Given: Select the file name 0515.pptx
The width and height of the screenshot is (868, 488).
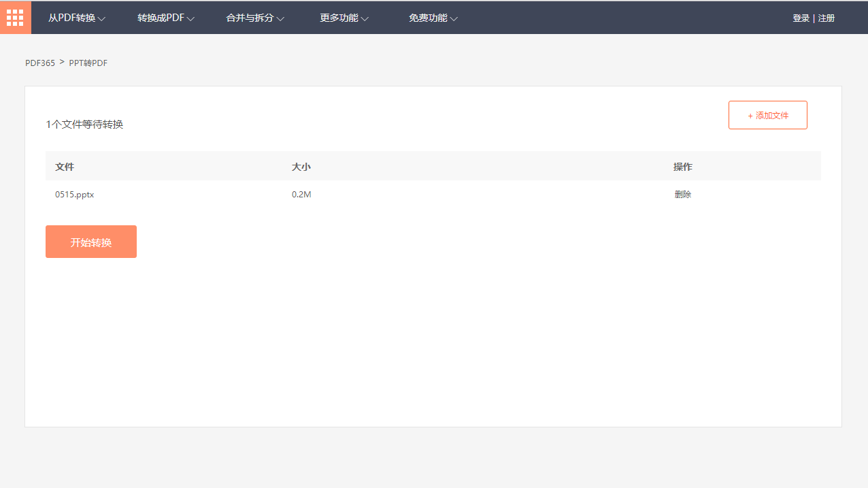Looking at the screenshot, I should (x=75, y=194).
